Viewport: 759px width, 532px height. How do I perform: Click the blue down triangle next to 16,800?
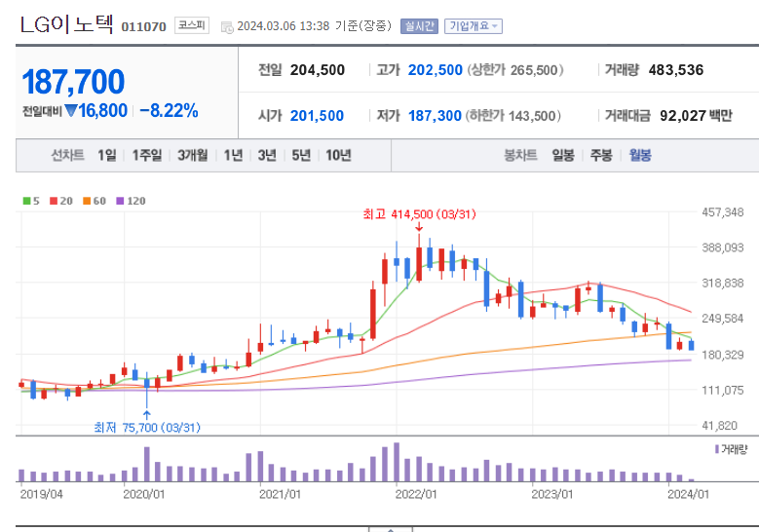pos(71,111)
